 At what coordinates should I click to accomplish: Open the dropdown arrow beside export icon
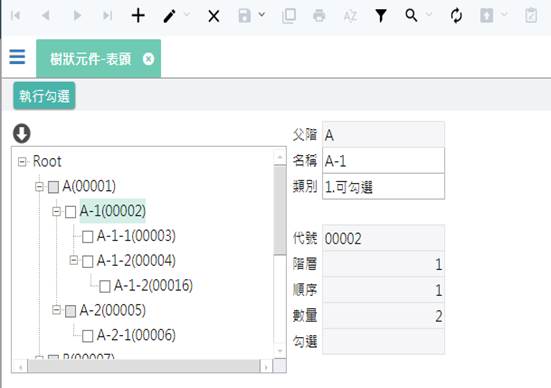[504, 14]
